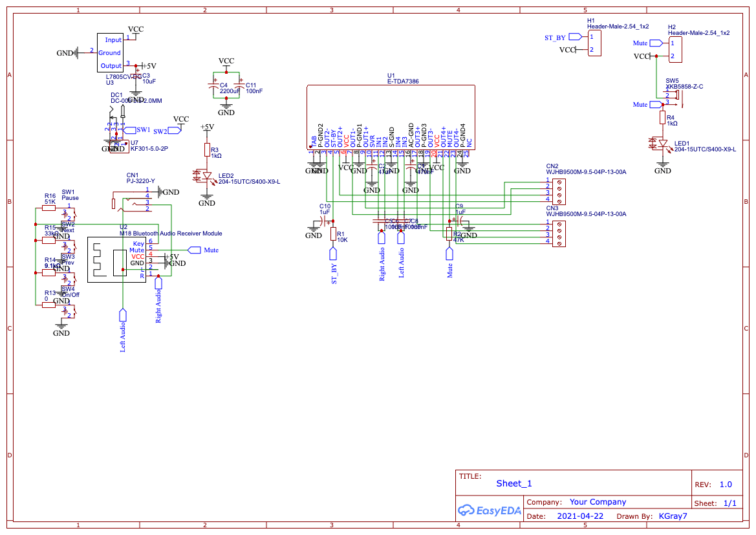
Task: Click the '10K' value of R1
Action: 342,240
